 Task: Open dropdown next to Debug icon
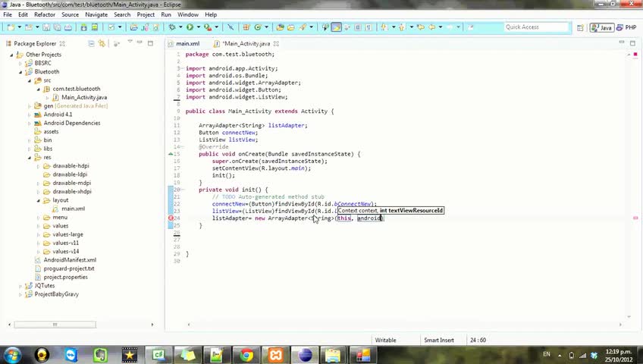click(180, 27)
